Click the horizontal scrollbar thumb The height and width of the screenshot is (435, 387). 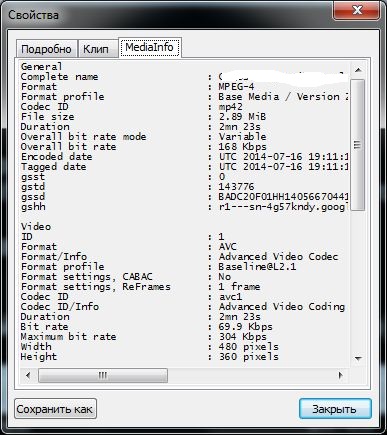103,376
